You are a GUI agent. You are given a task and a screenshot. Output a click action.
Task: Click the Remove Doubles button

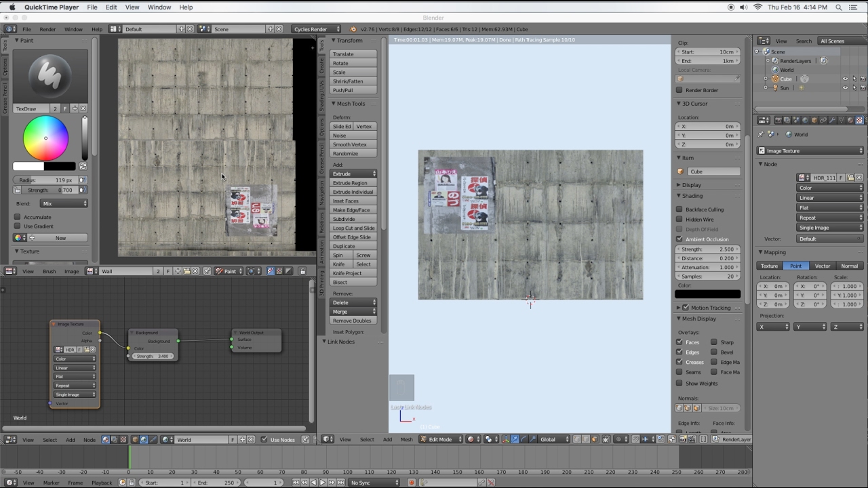click(352, 321)
